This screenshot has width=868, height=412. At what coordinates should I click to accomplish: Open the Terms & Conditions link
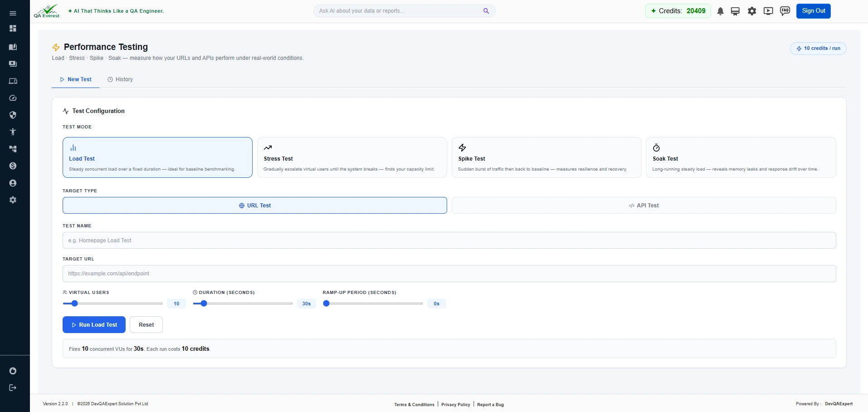414,405
